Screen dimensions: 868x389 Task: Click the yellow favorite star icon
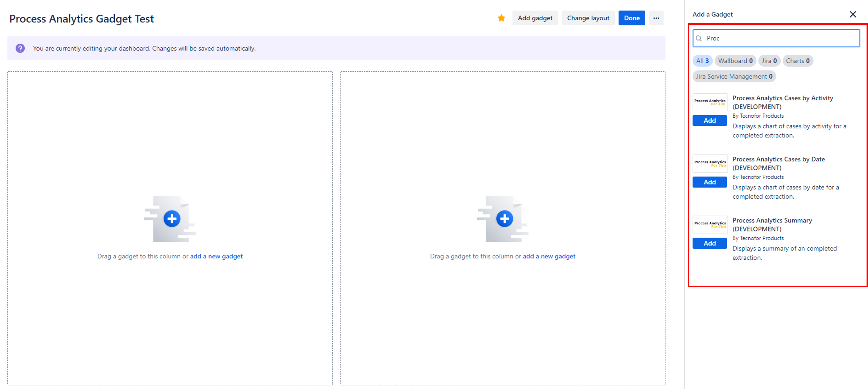click(501, 18)
